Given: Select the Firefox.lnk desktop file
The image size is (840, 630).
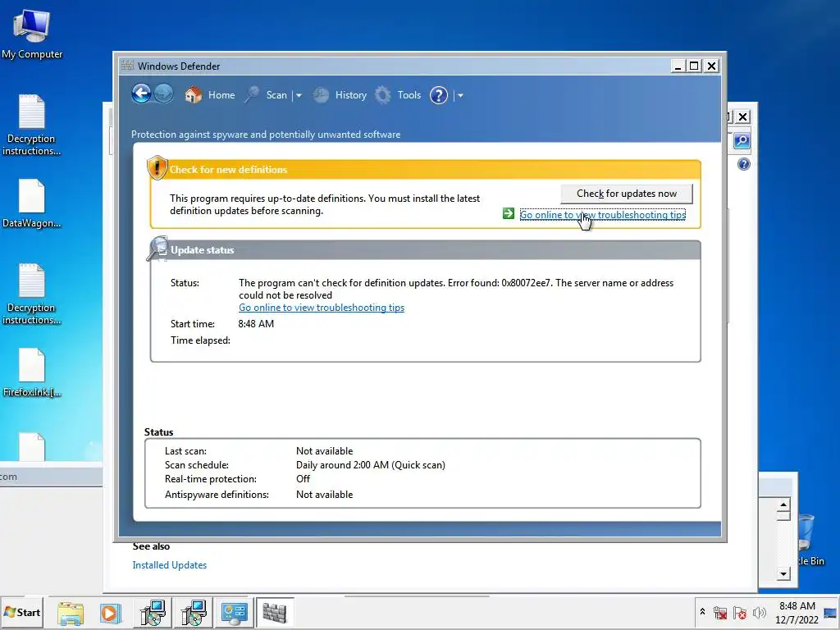Looking at the screenshot, I should click(32, 372).
